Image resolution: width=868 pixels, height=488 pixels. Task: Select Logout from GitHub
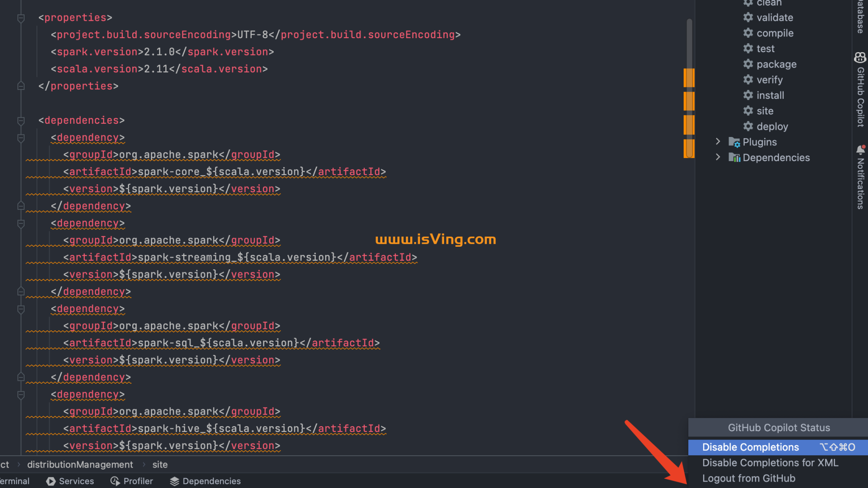[749, 478]
